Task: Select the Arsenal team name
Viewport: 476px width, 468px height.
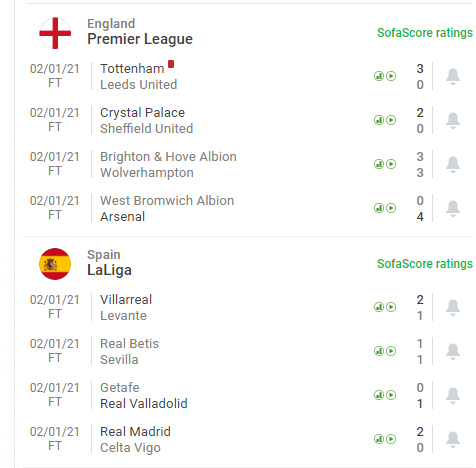Action: pos(122,217)
